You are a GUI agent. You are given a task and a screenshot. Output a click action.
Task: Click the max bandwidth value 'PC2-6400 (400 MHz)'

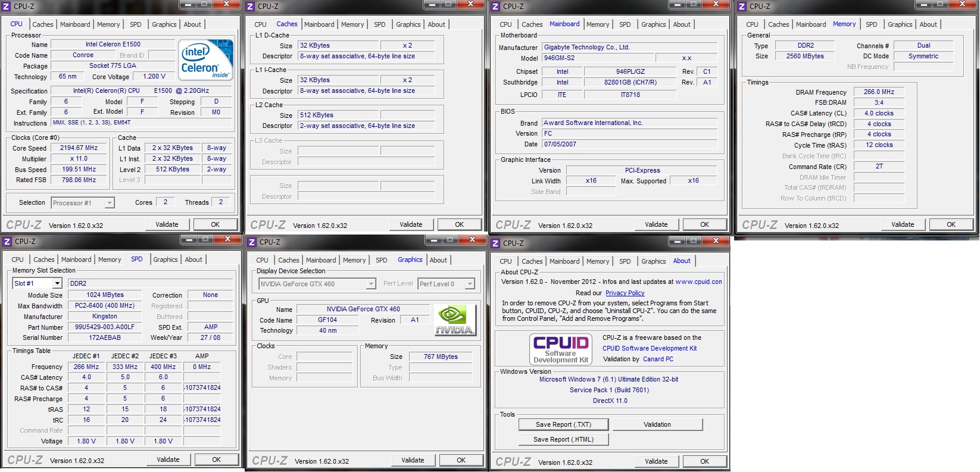105,306
